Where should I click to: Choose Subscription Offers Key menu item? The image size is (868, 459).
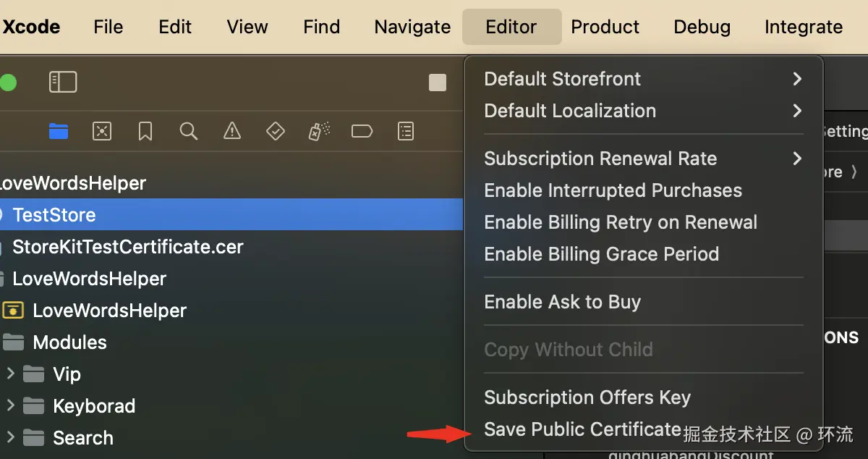coord(644,397)
